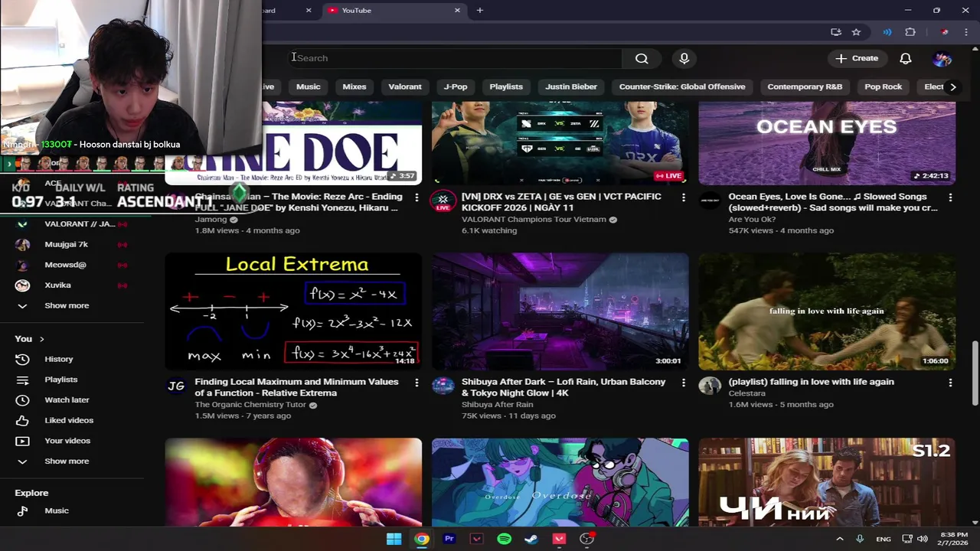This screenshot has height=551, width=980.
Task: Click the YouTube search input field
Action: click(456, 58)
